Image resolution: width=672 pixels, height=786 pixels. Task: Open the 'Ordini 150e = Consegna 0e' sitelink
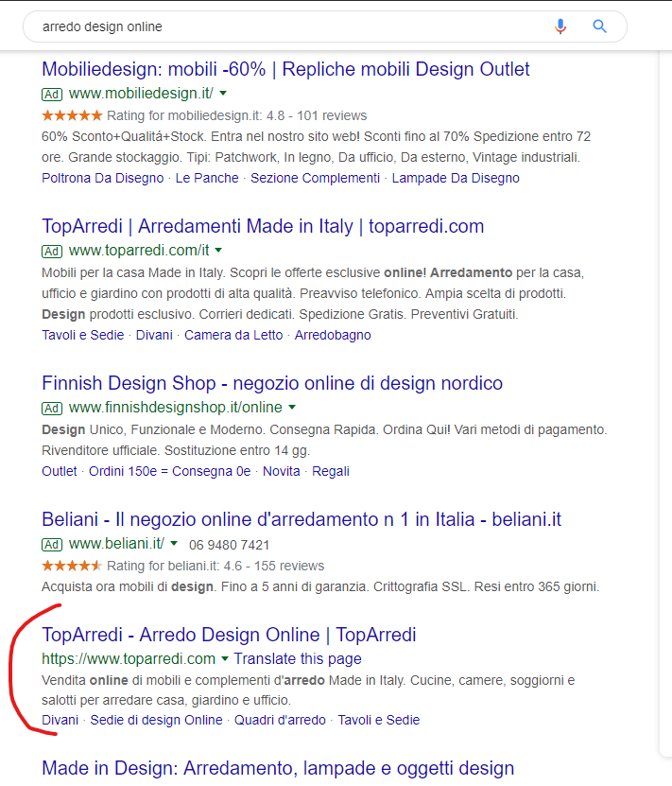170,471
